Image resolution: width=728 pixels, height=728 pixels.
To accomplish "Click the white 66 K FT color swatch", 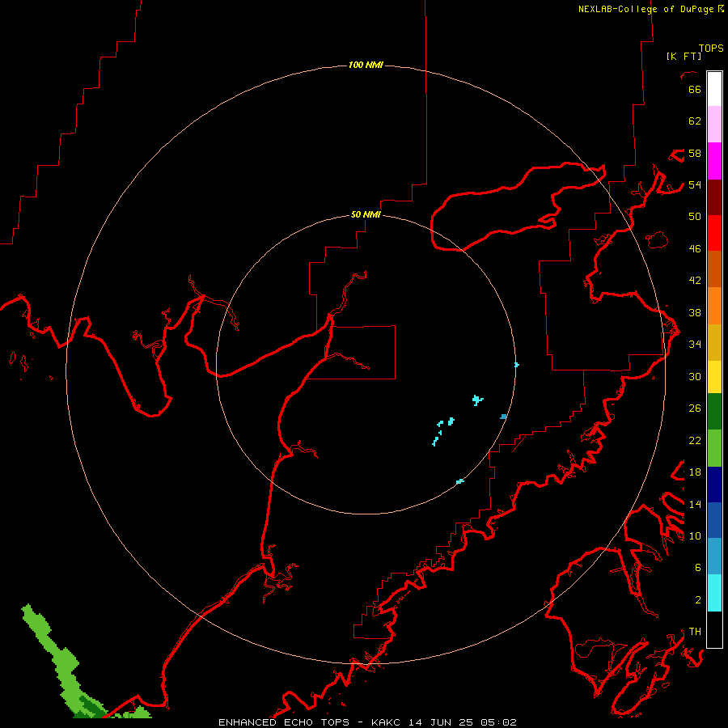I will click(x=714, y=89).
